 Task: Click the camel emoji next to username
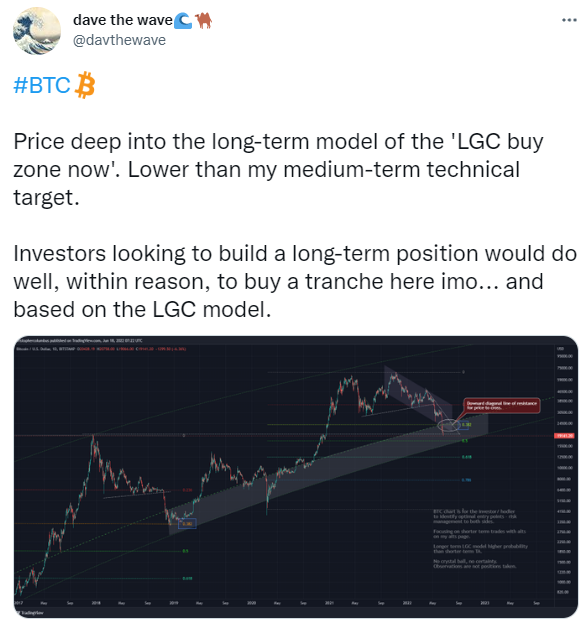204,20
